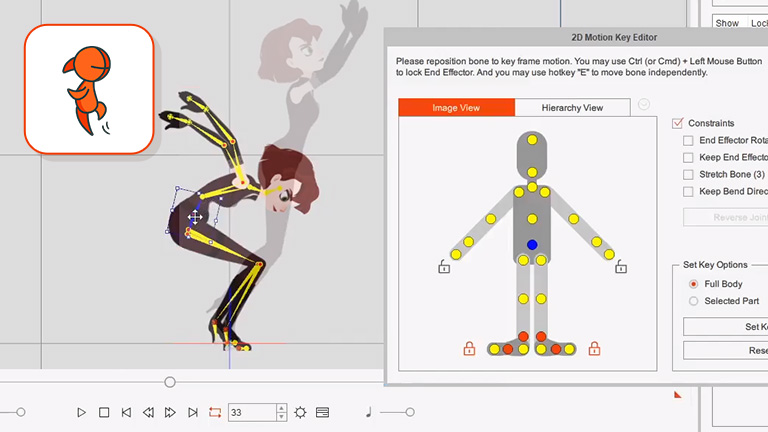
Task: Select the dummy's right-side knee point
Action: pos(541,298)
